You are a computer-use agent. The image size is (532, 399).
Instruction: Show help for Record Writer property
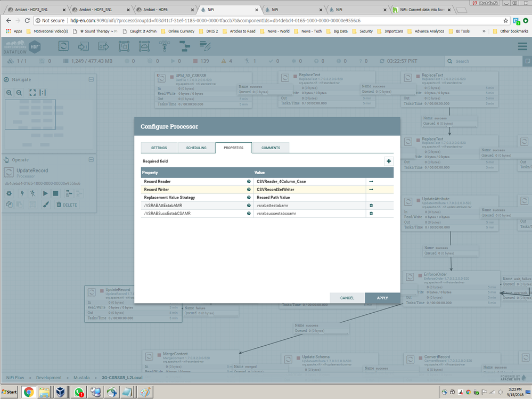(x=249, y=189)
